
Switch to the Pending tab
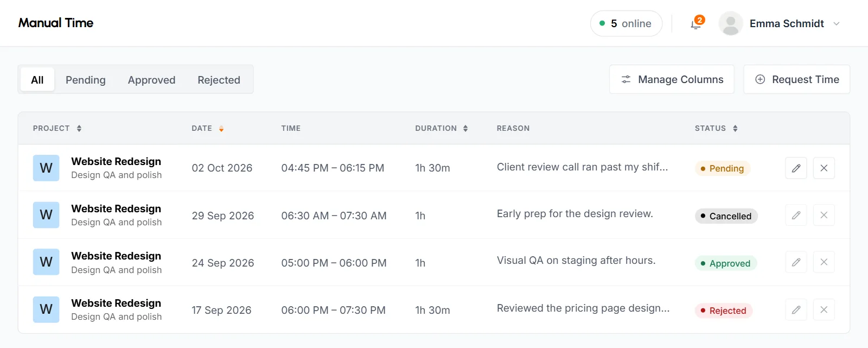tap(86, 80)
